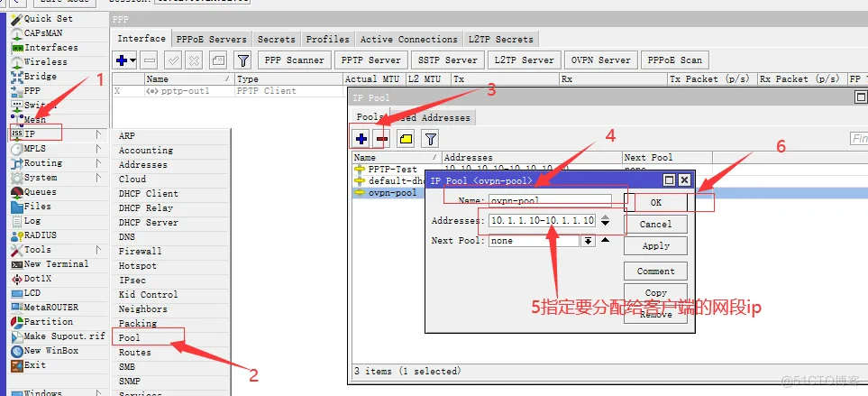The height and width of the screenshot is (396, 868).
Task: Click the yellow comment icon in IP Pool toolbar
Action: [x=406, y=139]
